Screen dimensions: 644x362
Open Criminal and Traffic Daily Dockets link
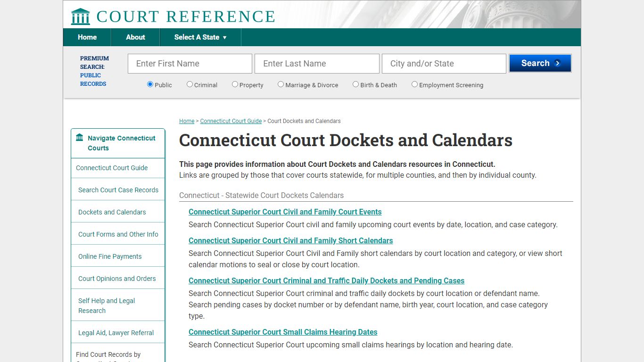tap(327, 281)
